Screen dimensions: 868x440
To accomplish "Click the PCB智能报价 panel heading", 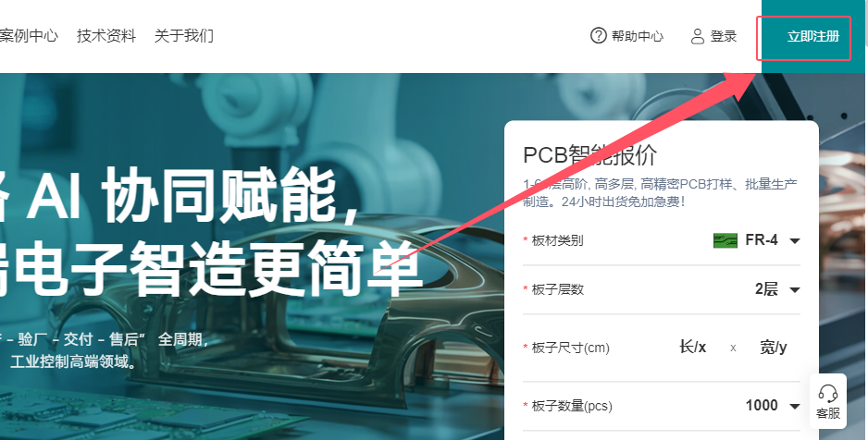I will [589, 155].
